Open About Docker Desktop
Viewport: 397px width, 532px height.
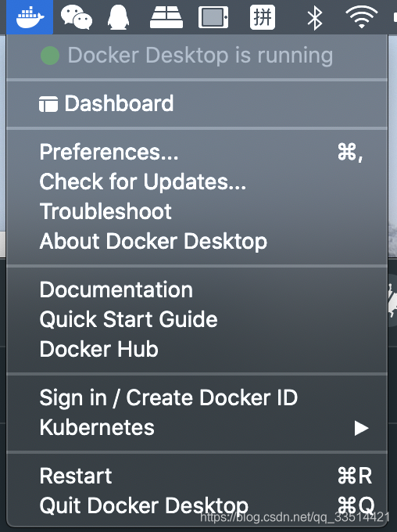point(197,241)
